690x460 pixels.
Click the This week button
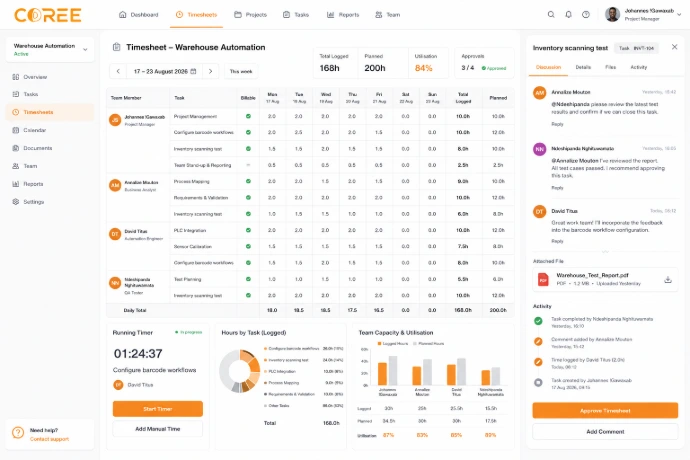pos(241,71)
